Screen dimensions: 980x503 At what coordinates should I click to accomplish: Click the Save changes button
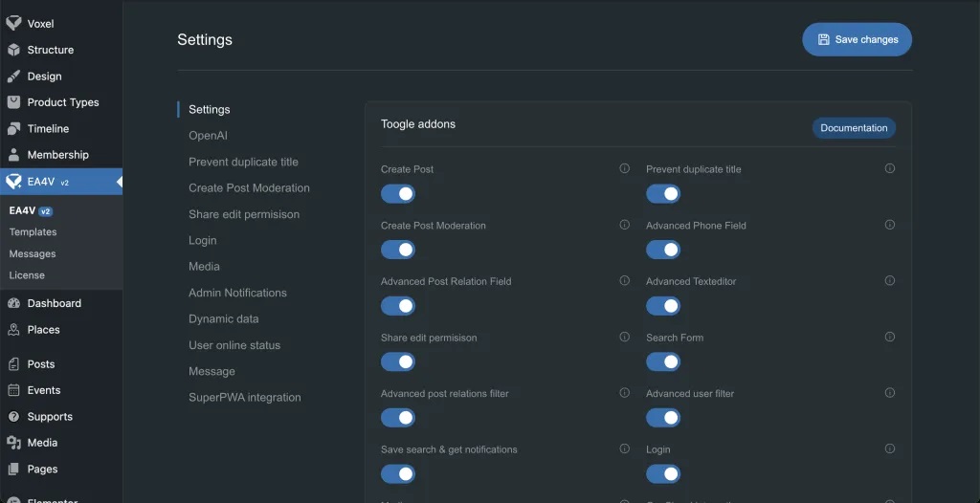pos(857,40)
